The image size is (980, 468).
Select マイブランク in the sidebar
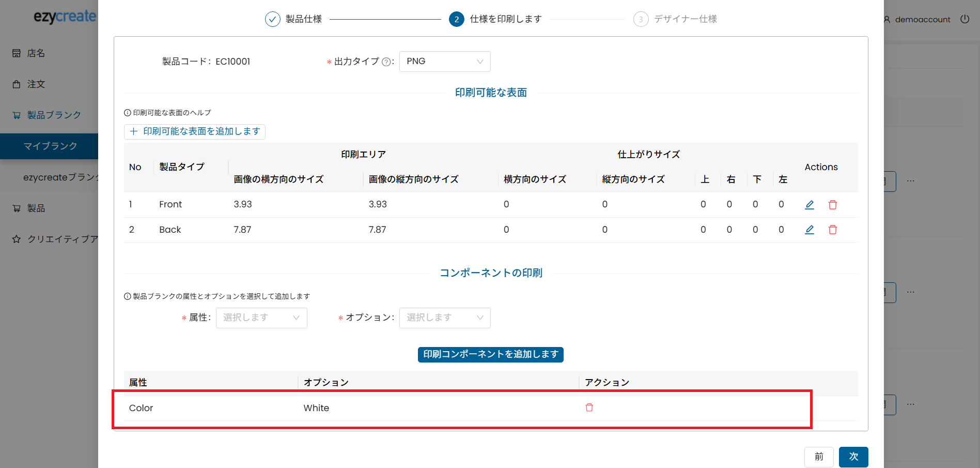click(50, 146)
